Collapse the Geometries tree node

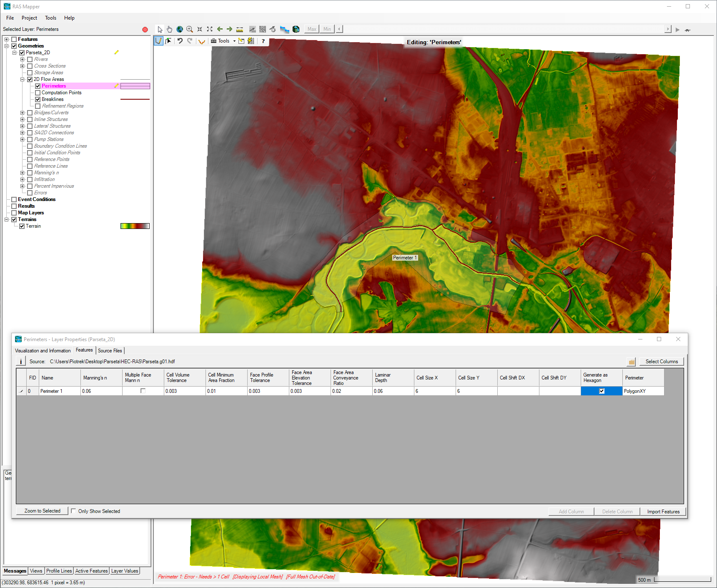tap(7, 46)
